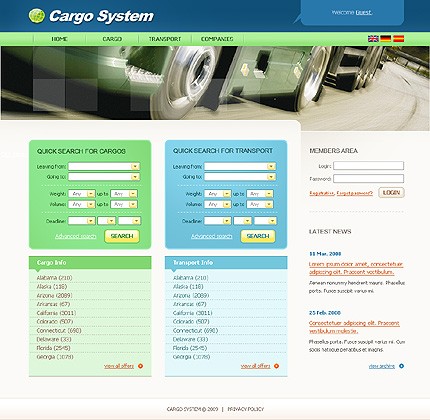
Task: Open the CARGO menu item
Action: [x=112, y=39]
